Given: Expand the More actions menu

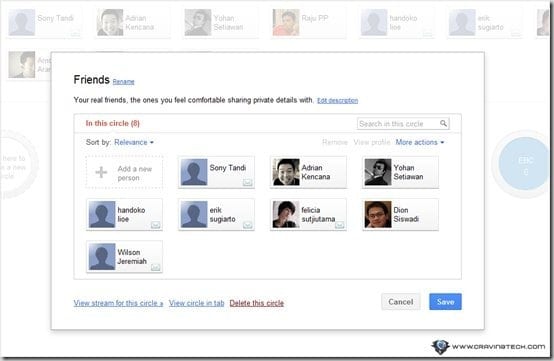Looking at the screenshot, I should click(x=420, y=142).
